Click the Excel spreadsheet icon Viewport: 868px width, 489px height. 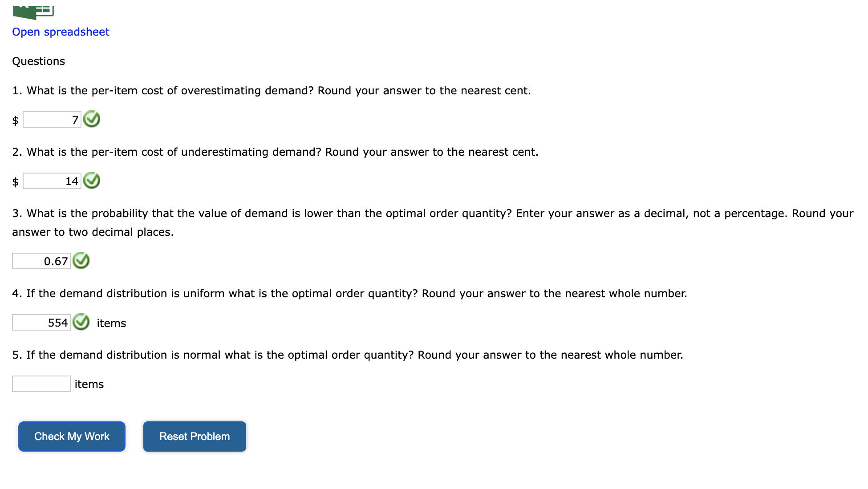pos(33,12)
